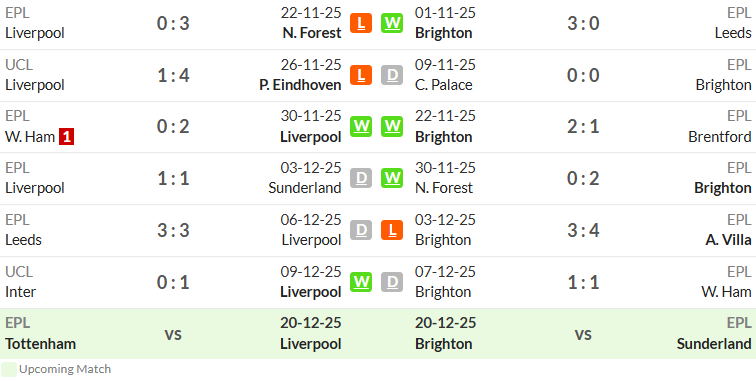
Task: Click the grey D badge beside C. Palace
Action: [x=392, y=75]
